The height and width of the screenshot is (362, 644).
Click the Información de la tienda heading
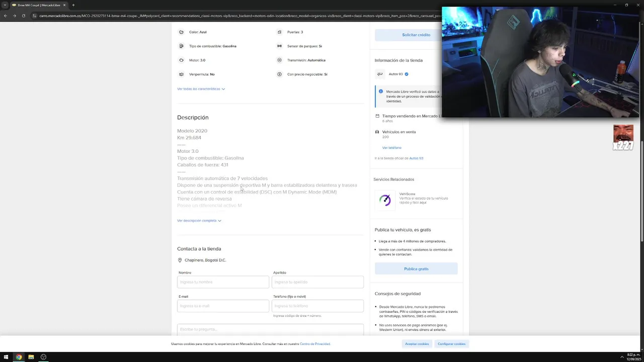(x=398, y=60)
